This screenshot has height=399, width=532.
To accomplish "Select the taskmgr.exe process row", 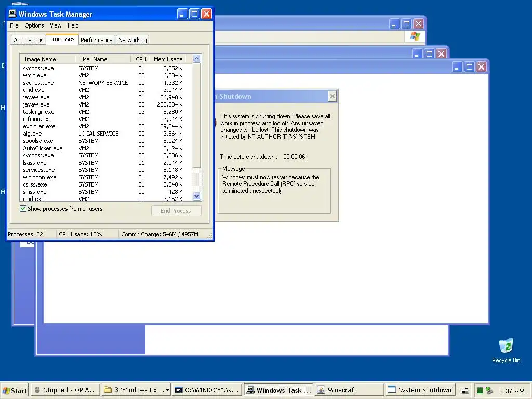I will pos(106,112).
